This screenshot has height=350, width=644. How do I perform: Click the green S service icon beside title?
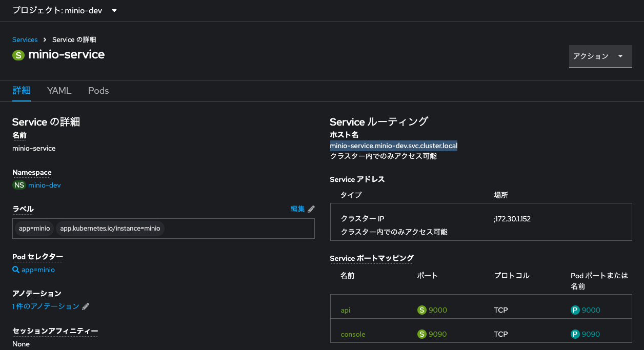point(18,55)
